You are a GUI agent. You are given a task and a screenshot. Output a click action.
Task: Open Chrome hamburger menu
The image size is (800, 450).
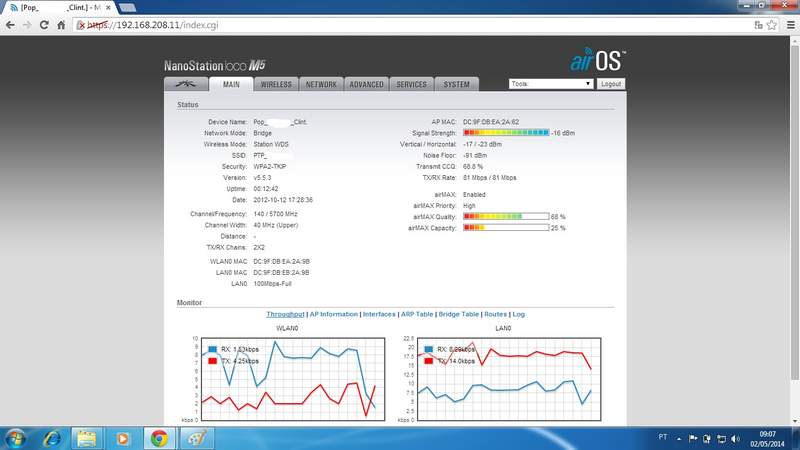[790, 25]
